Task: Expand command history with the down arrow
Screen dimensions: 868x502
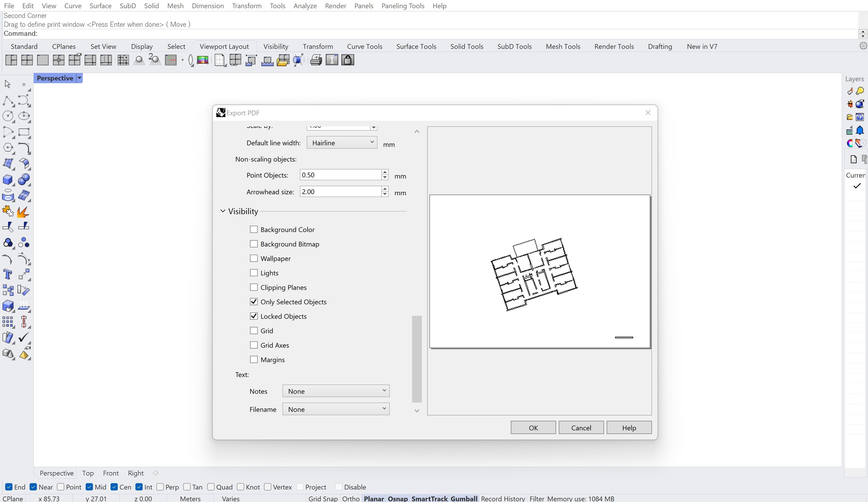Action: (x=863, y=36)
